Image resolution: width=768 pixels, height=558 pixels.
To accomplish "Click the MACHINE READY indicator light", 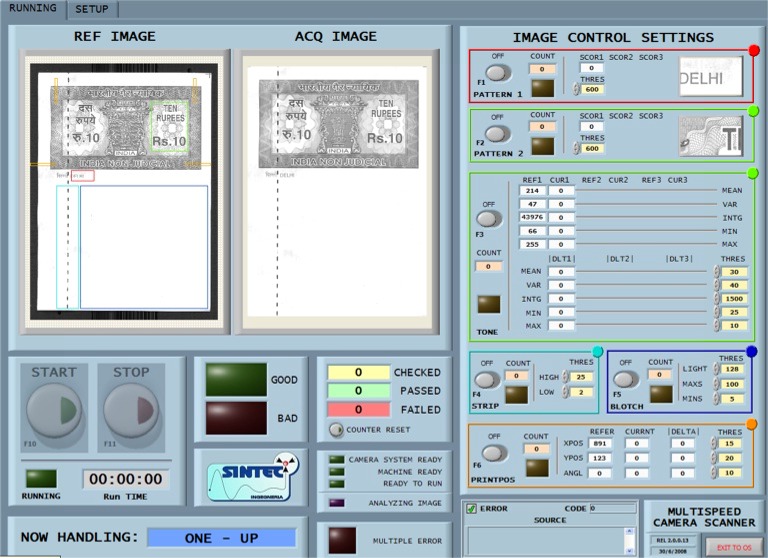I will [x=336, y=472].
